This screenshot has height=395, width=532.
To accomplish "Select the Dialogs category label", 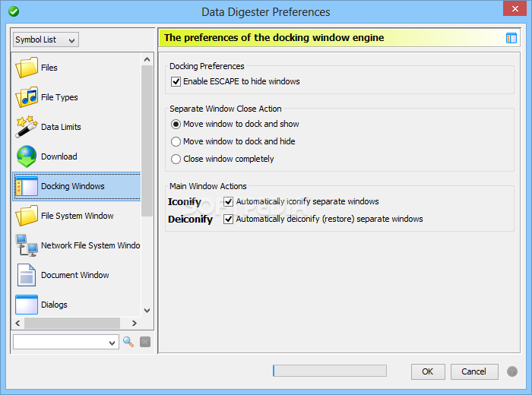I will pyautogui.click(x=54, y=305).
